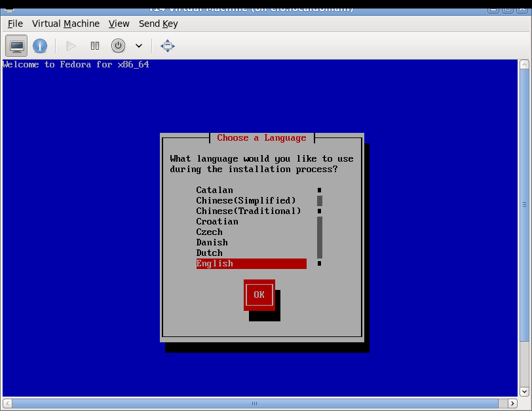Image resolution: width=532 pixels, height=411 pixels.
Task: Show virtual hardware details info icon
Action: pos(40,46)
